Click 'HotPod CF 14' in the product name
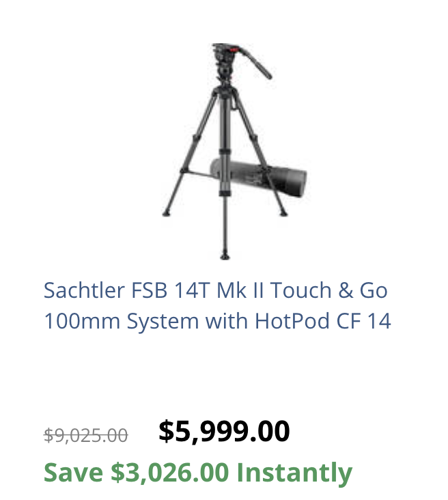Viewport: 448px width, 500px height. click(x=323, y=321)
